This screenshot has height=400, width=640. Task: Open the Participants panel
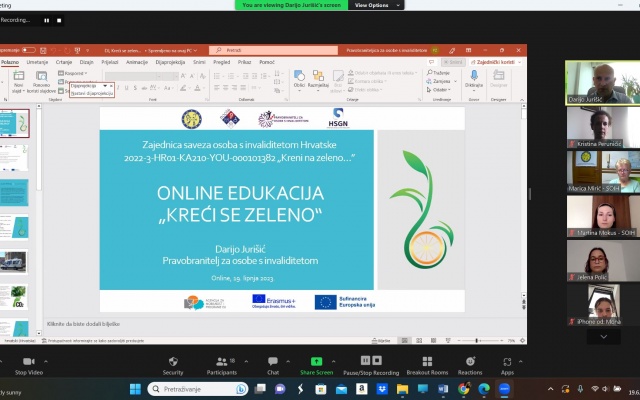pyautogui.click(x=222, y=366)
